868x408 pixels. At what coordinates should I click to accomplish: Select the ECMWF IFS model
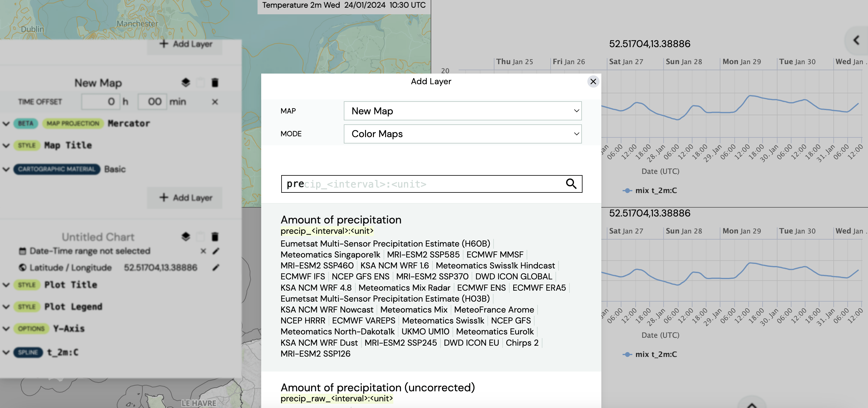point(302,276)
